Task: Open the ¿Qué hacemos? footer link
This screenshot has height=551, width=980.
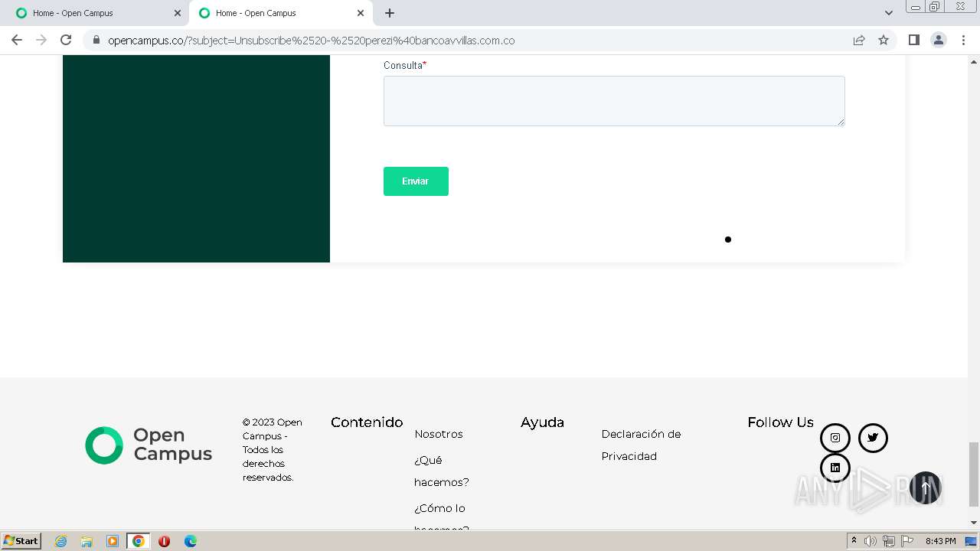Action: [x=442, y=471]
